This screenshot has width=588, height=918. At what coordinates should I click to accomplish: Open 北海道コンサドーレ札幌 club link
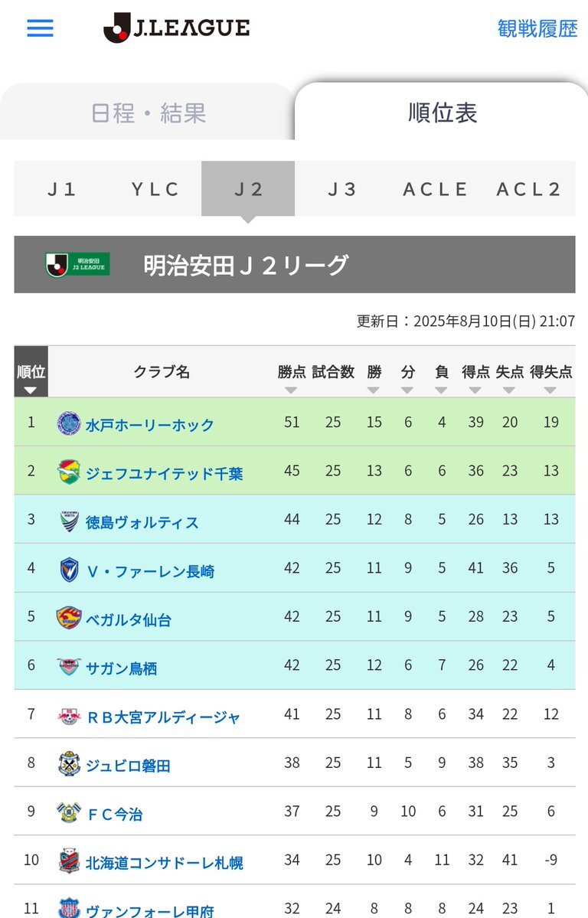(165, 862)
